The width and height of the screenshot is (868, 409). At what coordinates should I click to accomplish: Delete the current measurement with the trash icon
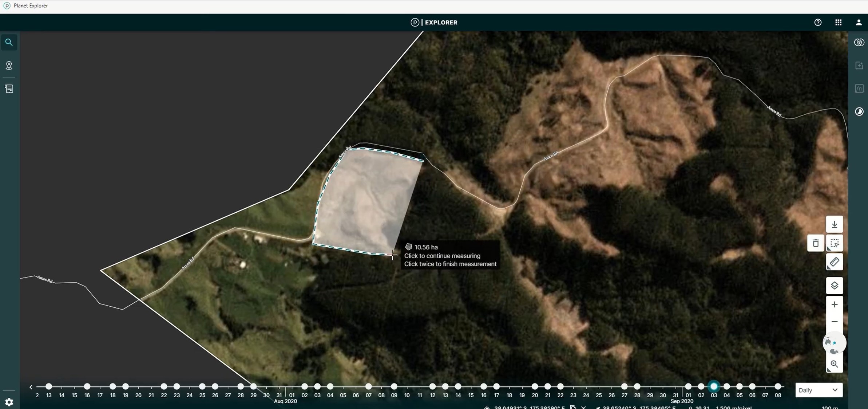pos(816,243)
